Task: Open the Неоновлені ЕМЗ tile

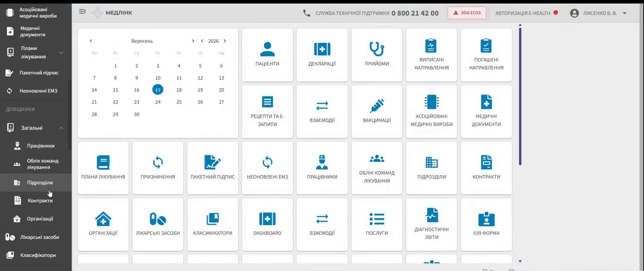Action: click(x=267, y=168)
